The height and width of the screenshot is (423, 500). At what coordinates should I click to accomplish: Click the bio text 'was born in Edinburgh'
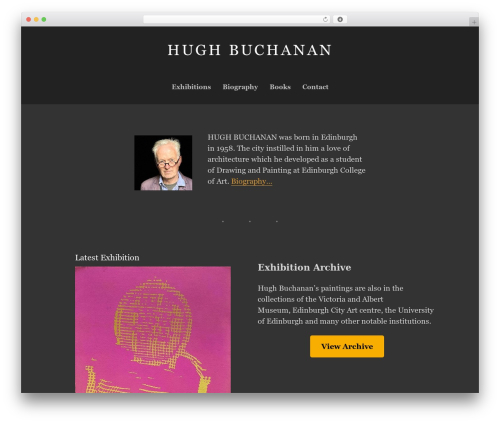click(318, 137)
